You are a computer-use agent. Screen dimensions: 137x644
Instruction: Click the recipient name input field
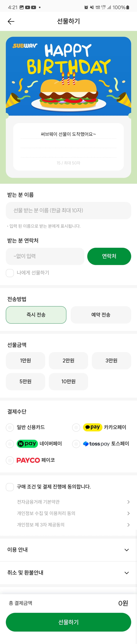coord(68,211)
